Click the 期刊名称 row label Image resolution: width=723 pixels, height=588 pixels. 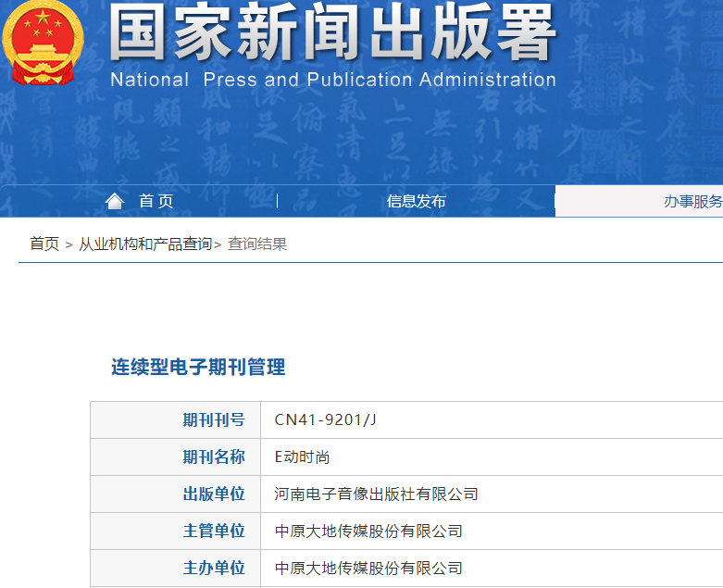pyautogui.click(x=214, y=457)
